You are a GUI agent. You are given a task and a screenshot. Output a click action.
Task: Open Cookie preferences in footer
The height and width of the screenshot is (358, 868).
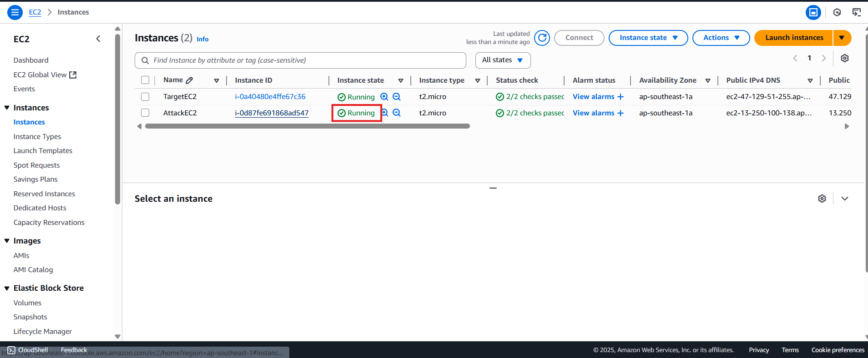coord(838,350)
